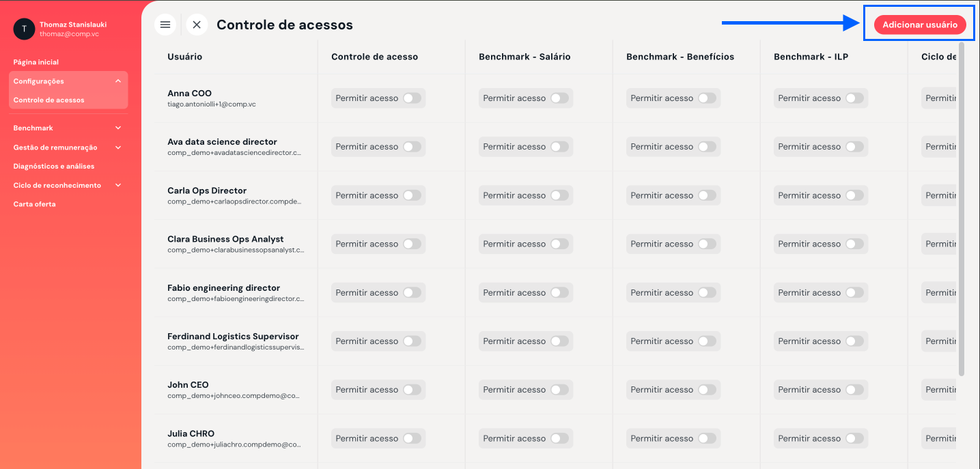The height and width of the screenshot is (469, 980).
Task: Click the user avatar with letter T
Action: pyautogui.click(x=24, y=29)
